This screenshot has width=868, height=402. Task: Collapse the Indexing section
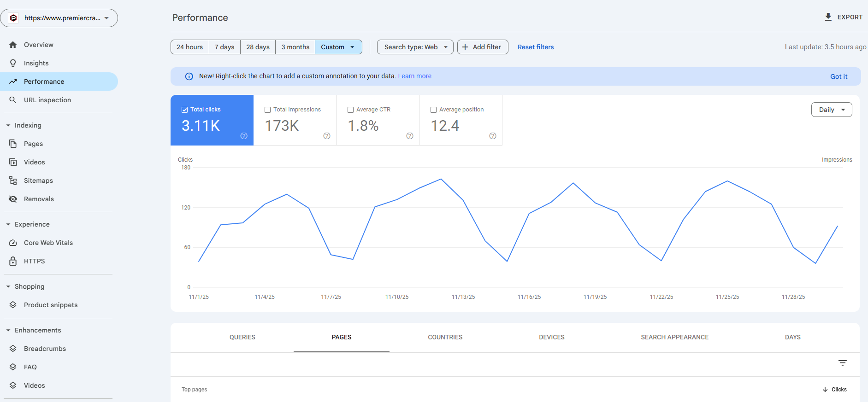8,125
